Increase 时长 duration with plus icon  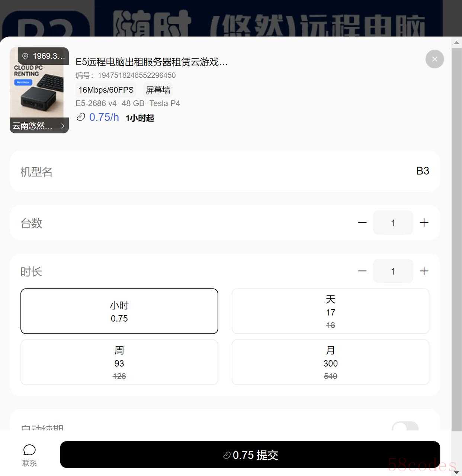pyautogui.click(x=424, y=271)
